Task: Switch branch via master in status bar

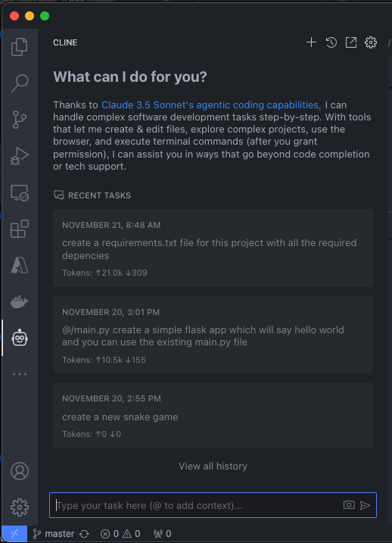Action: (53, 534)
